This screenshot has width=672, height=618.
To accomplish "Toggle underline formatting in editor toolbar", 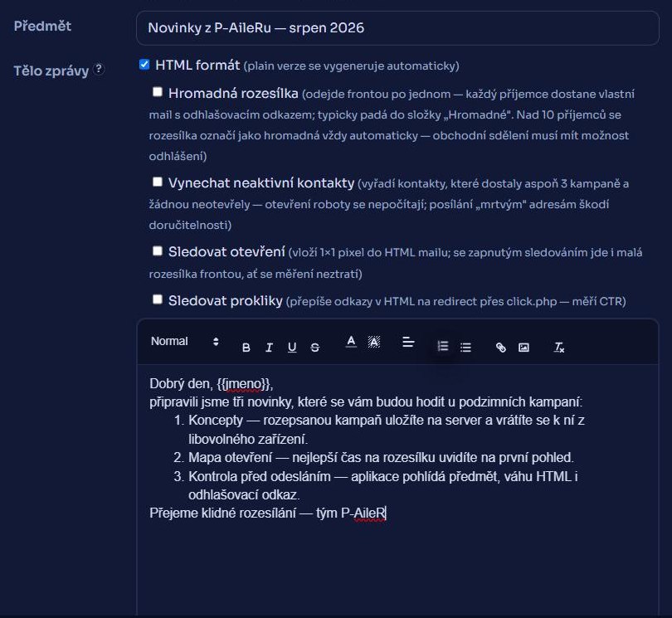I will [292, 347].
